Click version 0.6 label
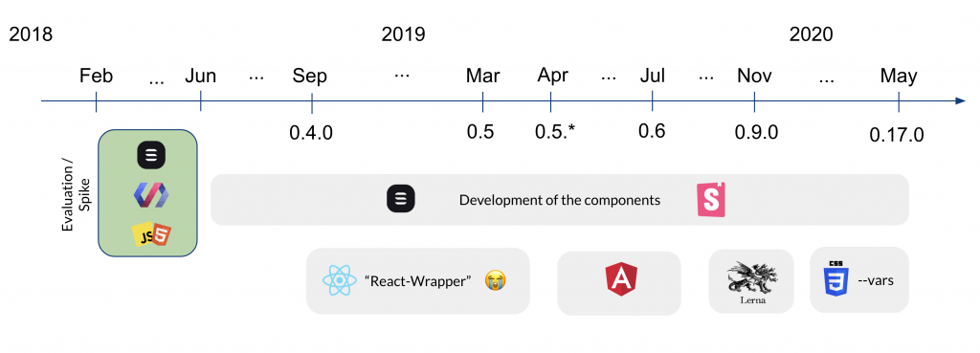Viewport: 980px width, 353px height. (x=652, y=131)
